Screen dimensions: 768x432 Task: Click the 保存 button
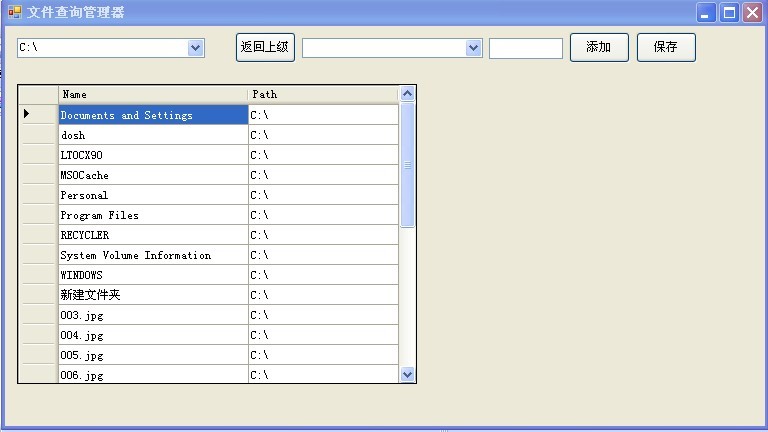coord(666,47)
